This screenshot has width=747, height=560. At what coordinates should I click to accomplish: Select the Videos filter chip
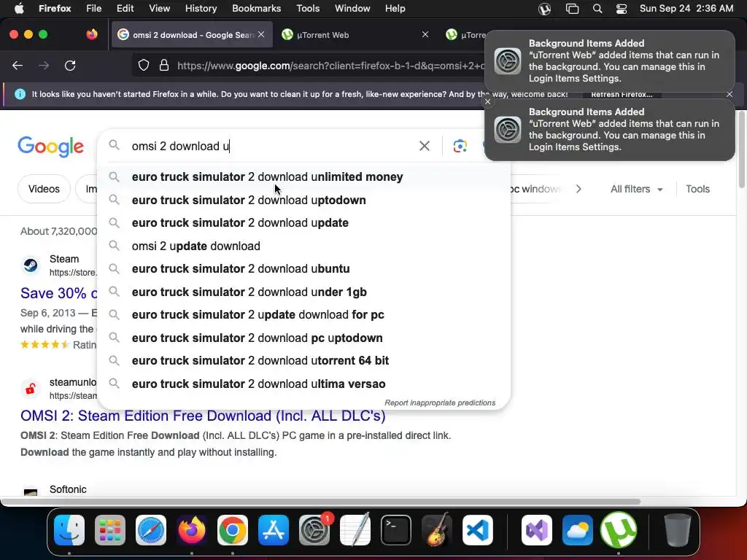click(x=44, y=189)
